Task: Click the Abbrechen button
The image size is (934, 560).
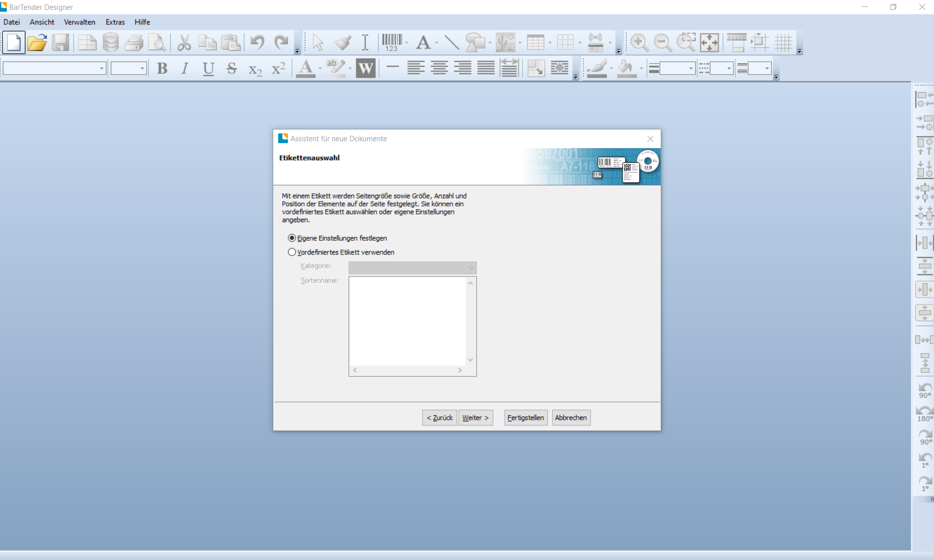Action: tap(571, 418)
